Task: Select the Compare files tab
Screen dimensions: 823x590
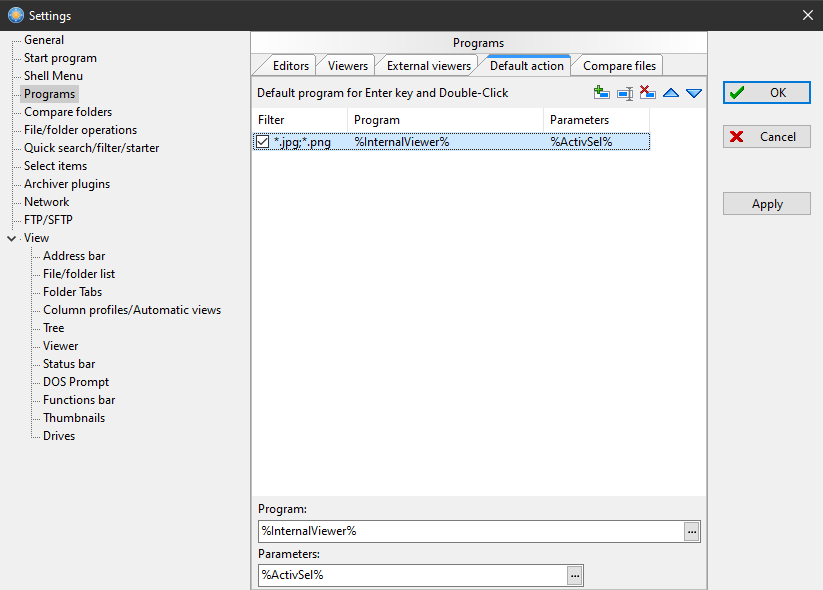Action: [x=619, y=66]
